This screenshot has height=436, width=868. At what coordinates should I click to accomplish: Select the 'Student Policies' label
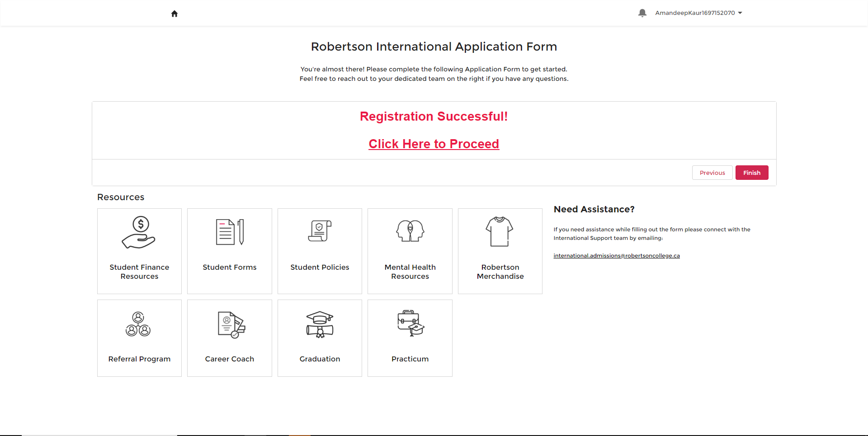(320, 267)
